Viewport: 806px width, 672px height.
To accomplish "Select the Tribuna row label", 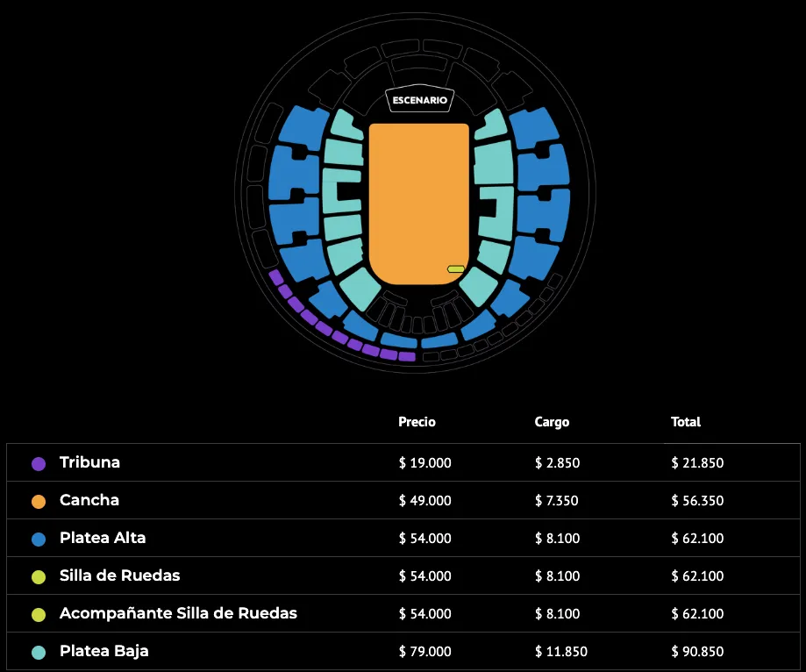I will [x=89, y=462].
